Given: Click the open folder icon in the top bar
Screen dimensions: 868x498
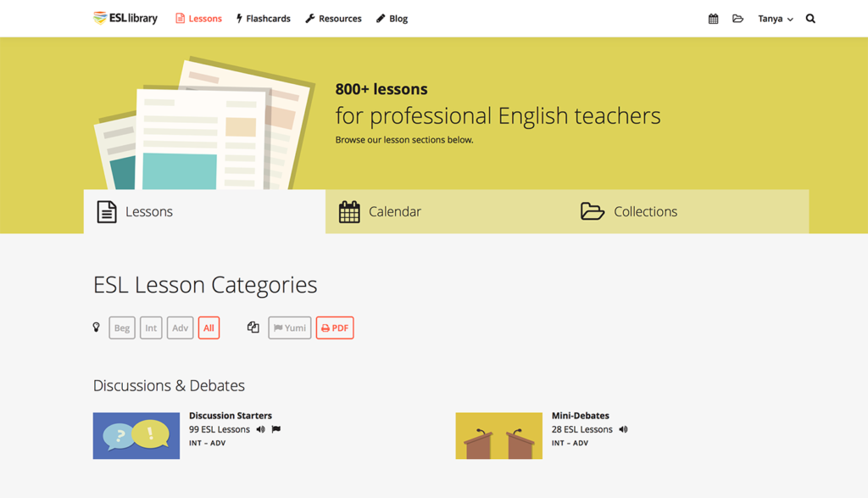Looking at the screenshot, I should click(737, 19).
